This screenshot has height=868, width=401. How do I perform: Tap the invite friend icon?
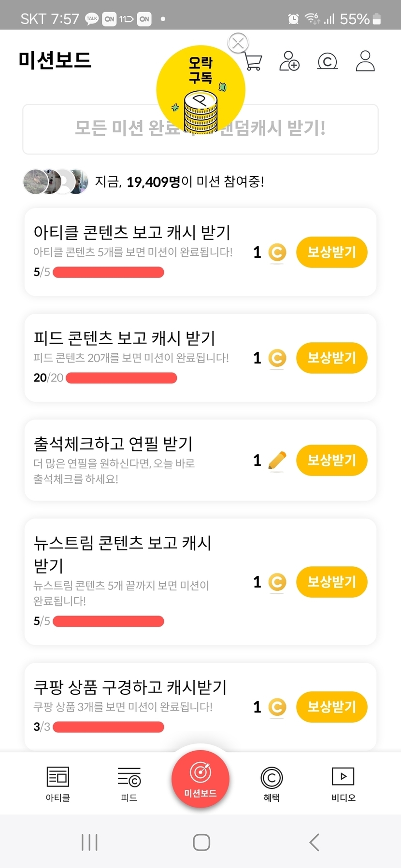289,61
